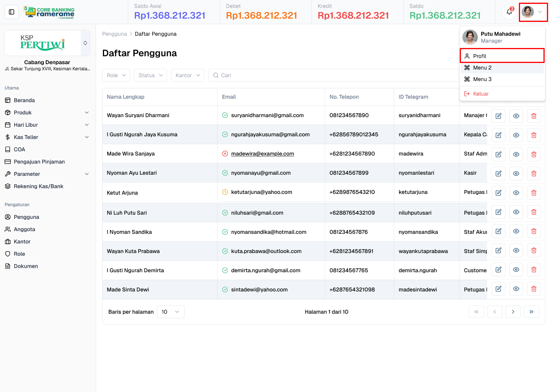Go to next page arrow
Viewport: 550px width, 392px height.
513,312
